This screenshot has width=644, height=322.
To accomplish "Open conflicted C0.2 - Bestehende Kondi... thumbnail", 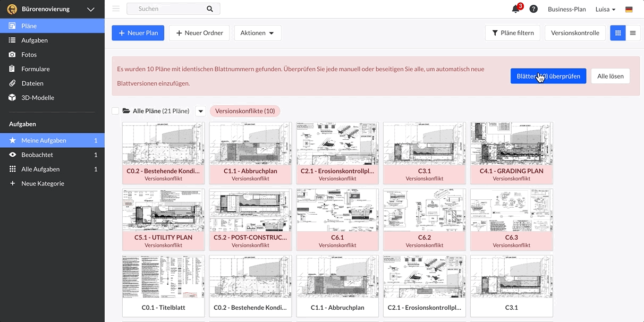I will [x=164, y=153].
